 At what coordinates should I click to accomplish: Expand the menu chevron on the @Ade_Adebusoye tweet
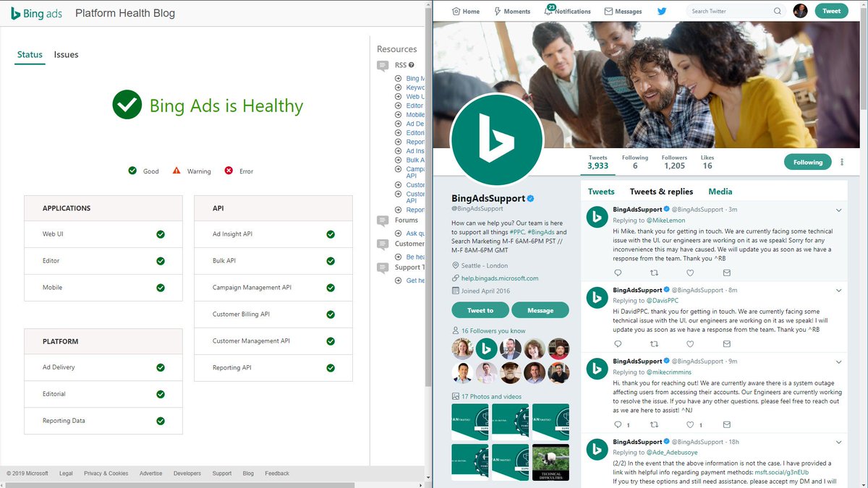click(x=838, y=442)
